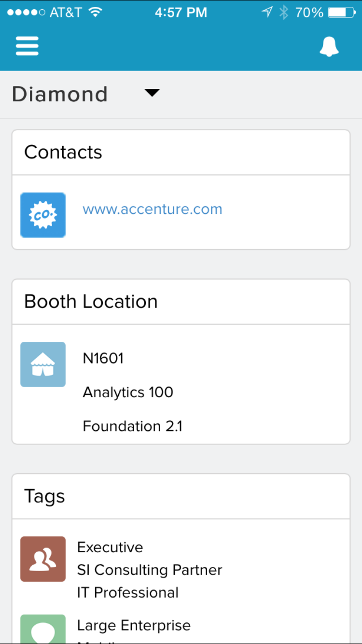Tap the Booth Location section header

click(x=91, y=302)
